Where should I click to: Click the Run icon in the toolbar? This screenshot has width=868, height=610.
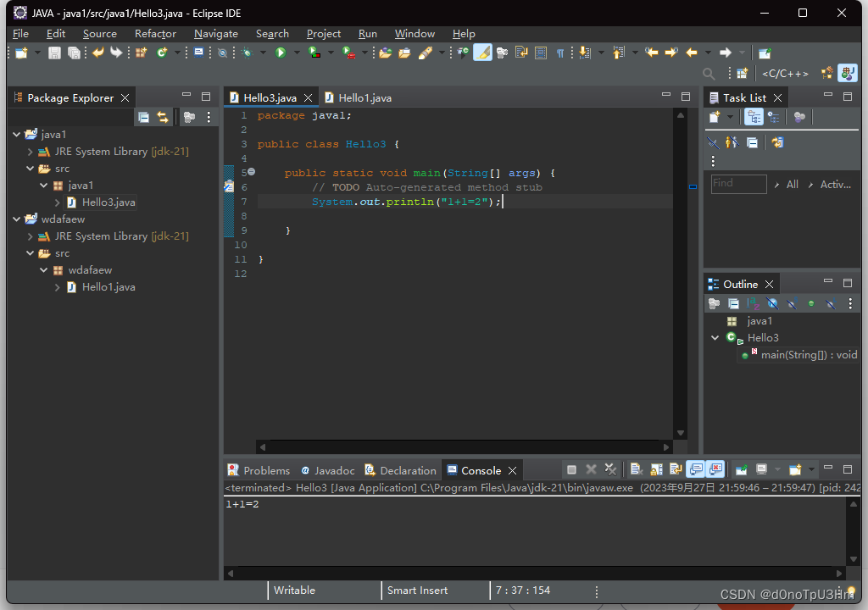[x=280, y=52]
